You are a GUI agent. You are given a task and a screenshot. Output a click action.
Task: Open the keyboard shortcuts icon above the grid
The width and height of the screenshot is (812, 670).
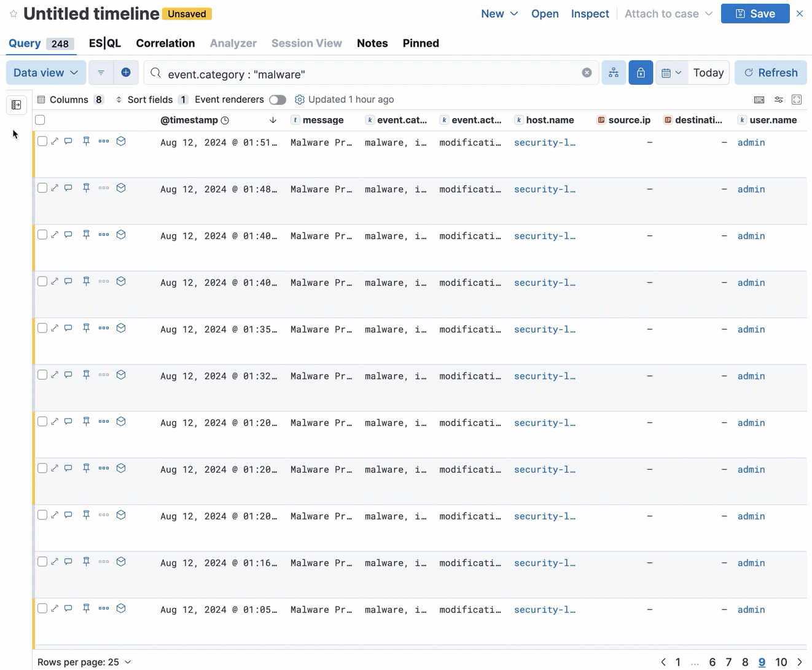tap(759, 99)
